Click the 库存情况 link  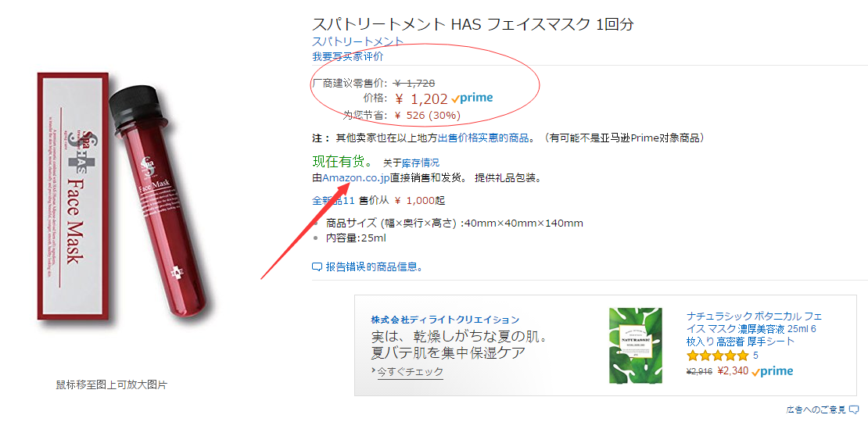(421, 163)
